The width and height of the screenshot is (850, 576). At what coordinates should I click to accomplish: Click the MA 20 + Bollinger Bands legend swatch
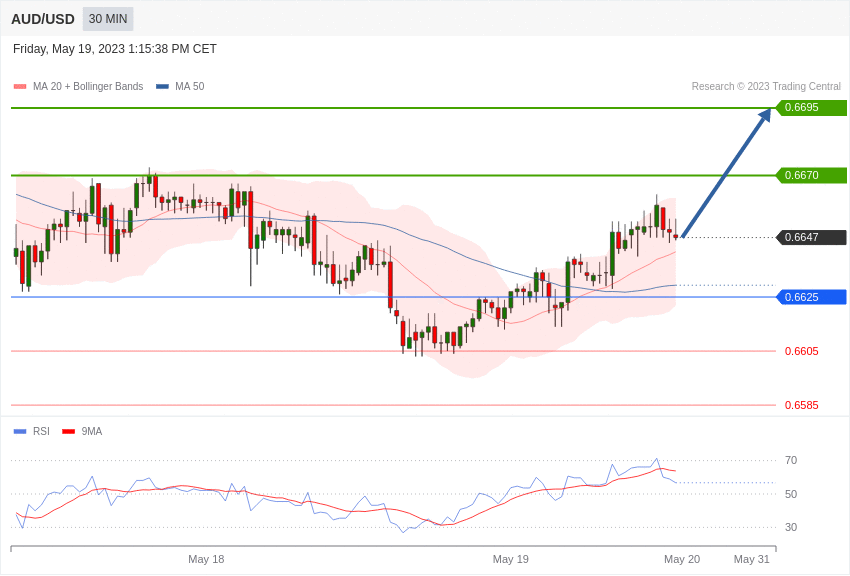20,87
